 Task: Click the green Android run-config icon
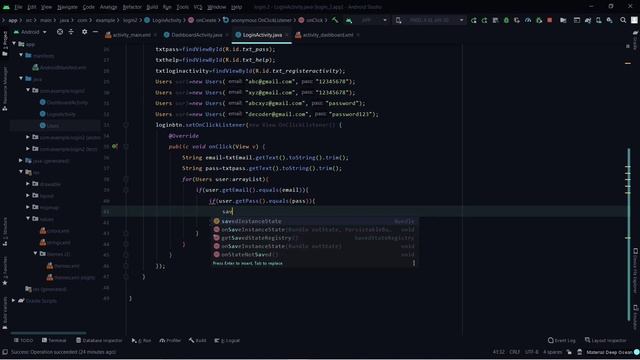tap(349, 20)
